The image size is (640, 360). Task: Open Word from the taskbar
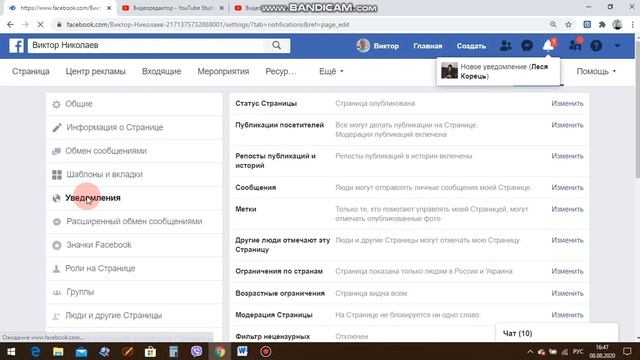point(242,351)
